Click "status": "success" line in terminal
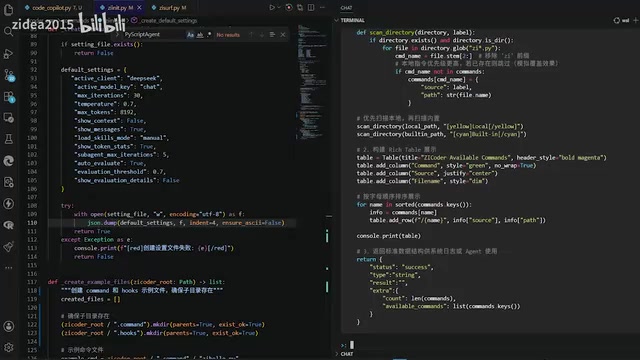 [x=402, y=267]
